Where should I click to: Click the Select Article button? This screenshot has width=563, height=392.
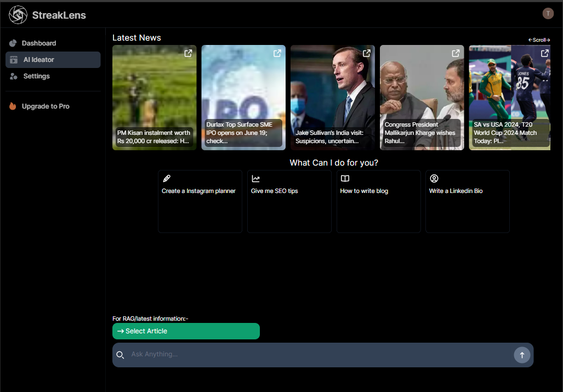pyautogui.click(x=186, y=331)
